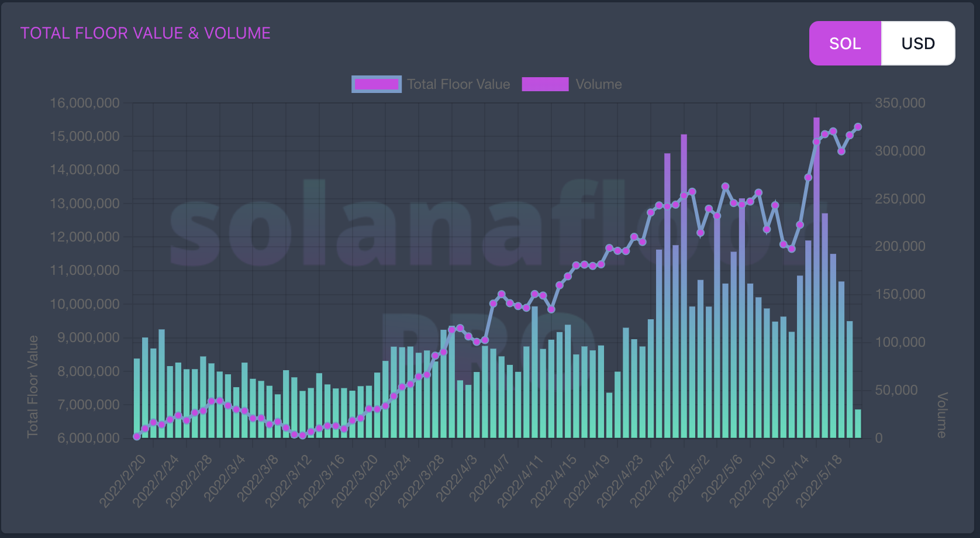The width and height of the screenshot is (980, 538).
Task: Click the 2022/5/10 x-axis date label
Action: [x=753, y=481]
